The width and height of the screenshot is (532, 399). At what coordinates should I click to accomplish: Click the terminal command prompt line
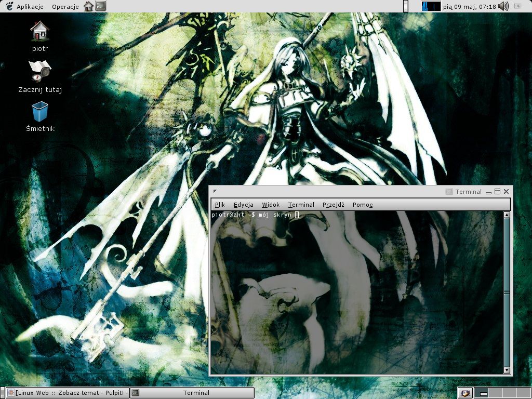point(255,215)
